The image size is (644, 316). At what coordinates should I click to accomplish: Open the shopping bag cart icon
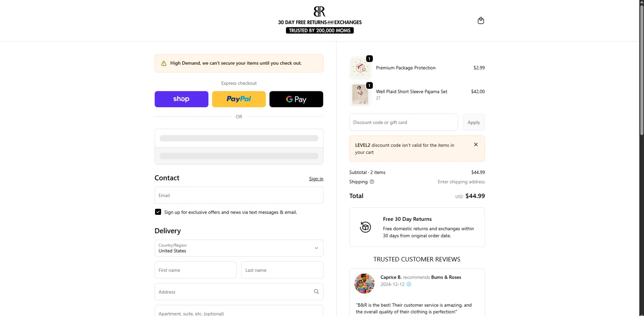[481, 21]
